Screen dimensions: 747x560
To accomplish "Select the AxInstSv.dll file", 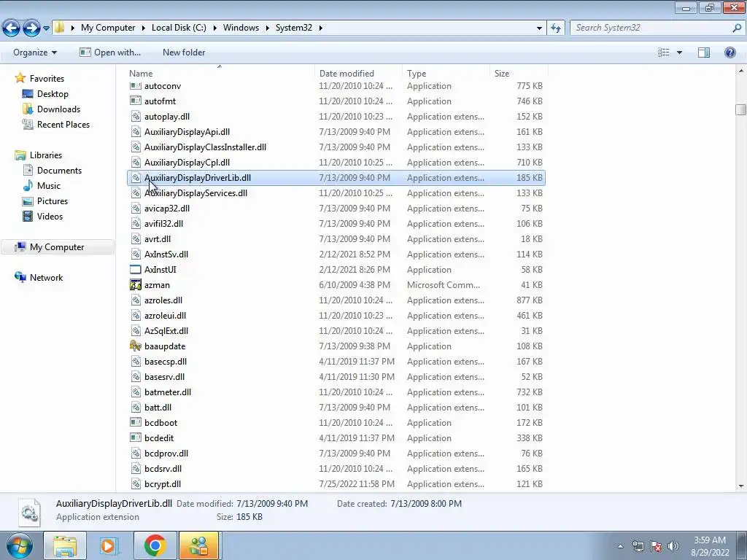I will [336, 254].
